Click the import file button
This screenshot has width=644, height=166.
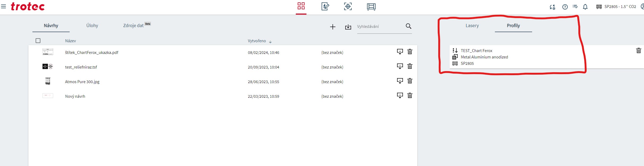coord(348,27)
